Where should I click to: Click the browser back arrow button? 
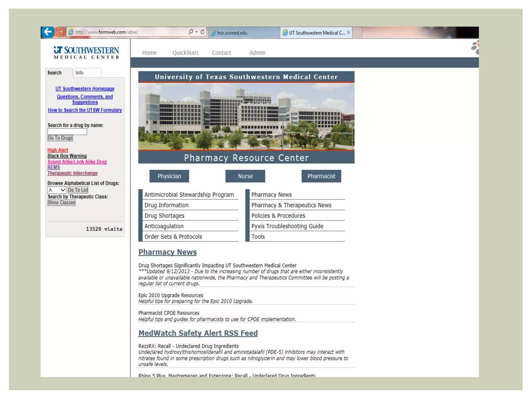point(48,32)
